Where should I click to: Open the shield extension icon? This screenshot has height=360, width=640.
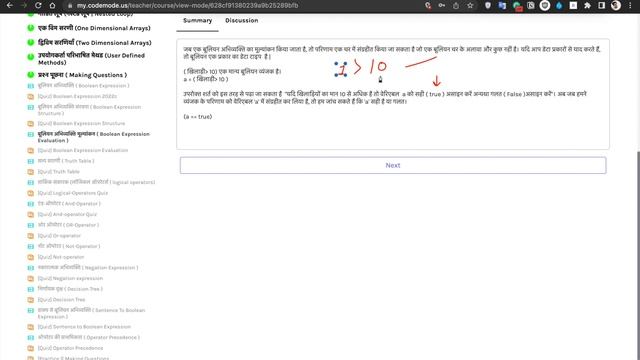pos(488,5)
